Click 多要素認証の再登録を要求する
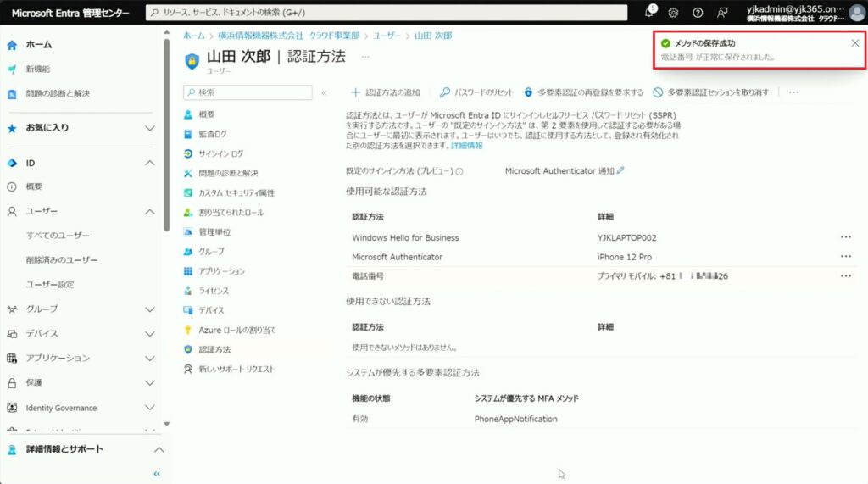 point(583,92)
